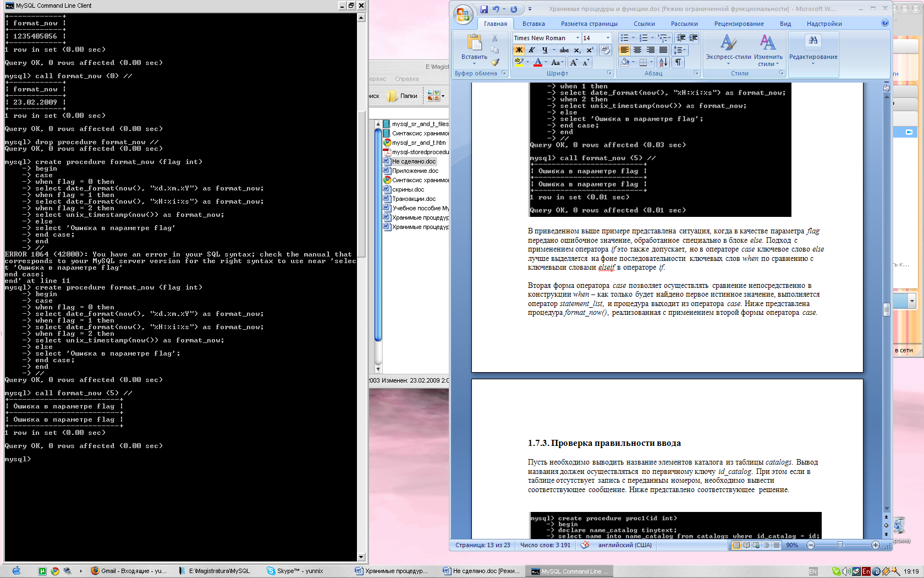Screen dimensions: 924x578
Task: Toggle underline (Ч) formatting
Action: 544,50
